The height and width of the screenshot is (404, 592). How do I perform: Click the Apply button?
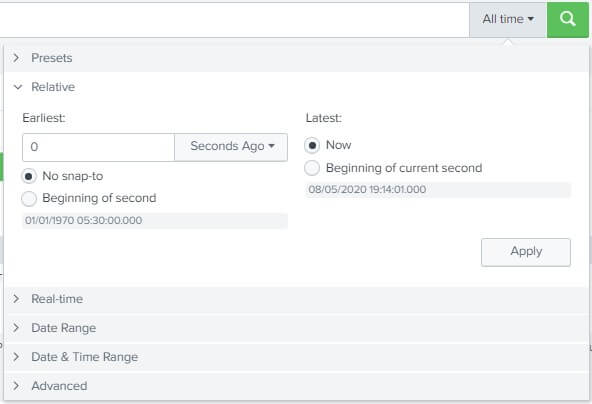tap(526, 252)
